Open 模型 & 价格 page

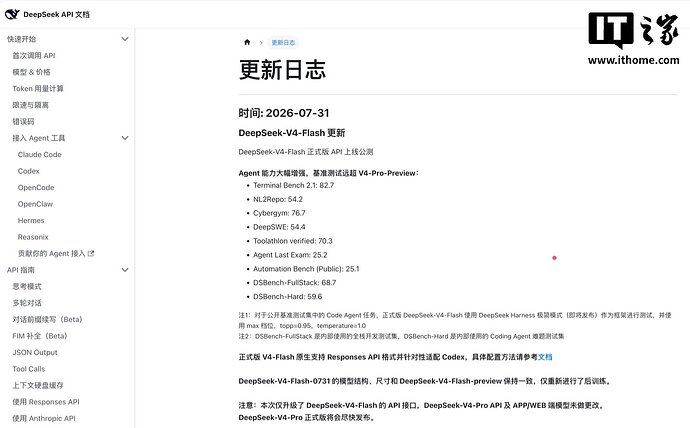(x=31, y=72)
